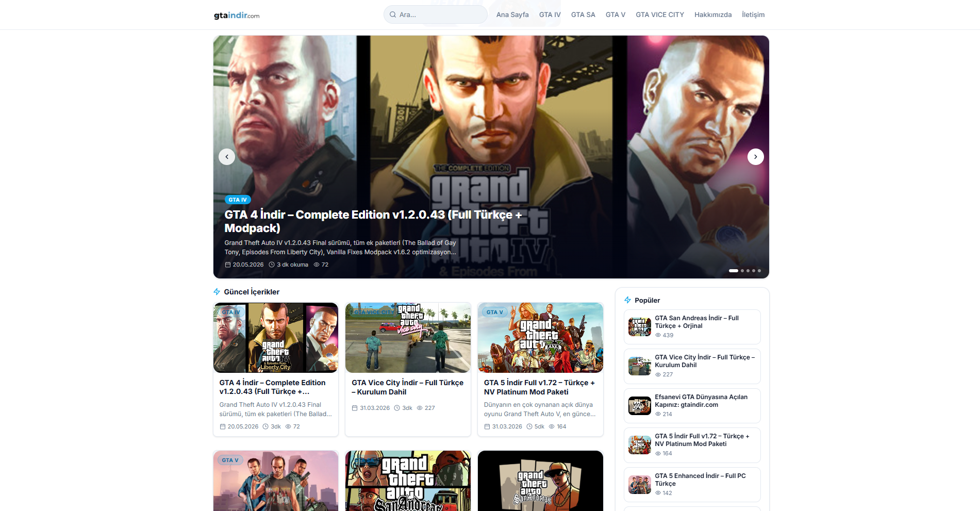Click calendar icon beside 20.05.2026 on card
This screenshot has height=511, width=980.
tap(223, 426)
